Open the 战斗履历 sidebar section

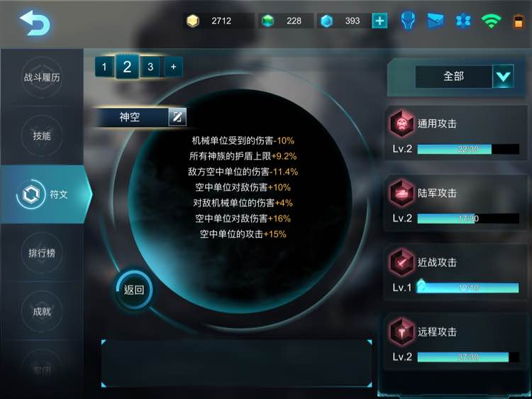(x=42, y=77)
